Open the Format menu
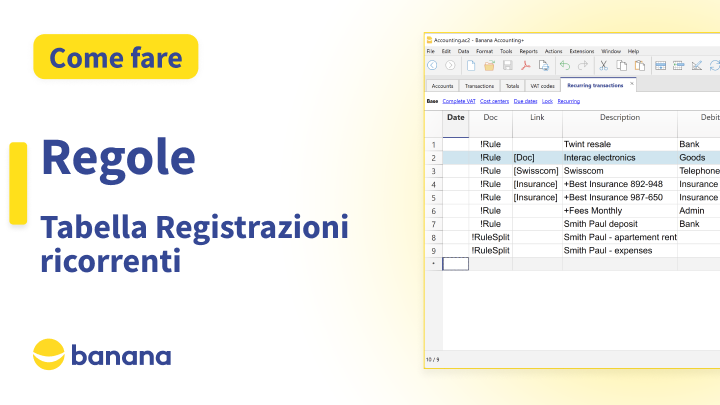Image resolution: width=720 pixels, height=405 pixels. click(484, 51)
